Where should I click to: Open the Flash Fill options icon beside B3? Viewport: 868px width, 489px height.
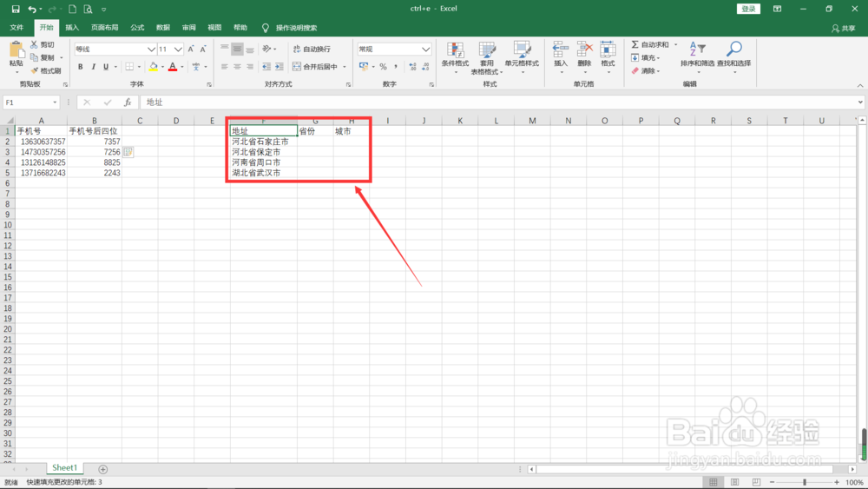pyautogui.click(x=128, y=152)
